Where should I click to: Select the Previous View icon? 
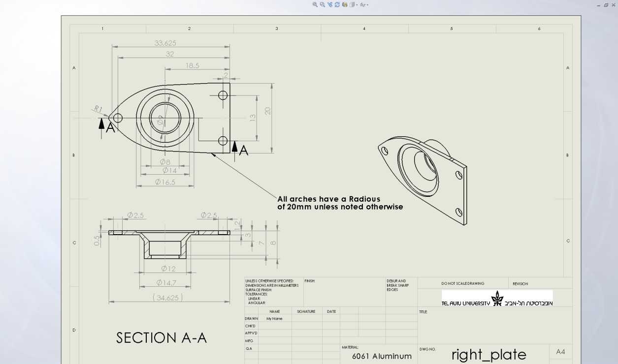(x=329, y=4)
